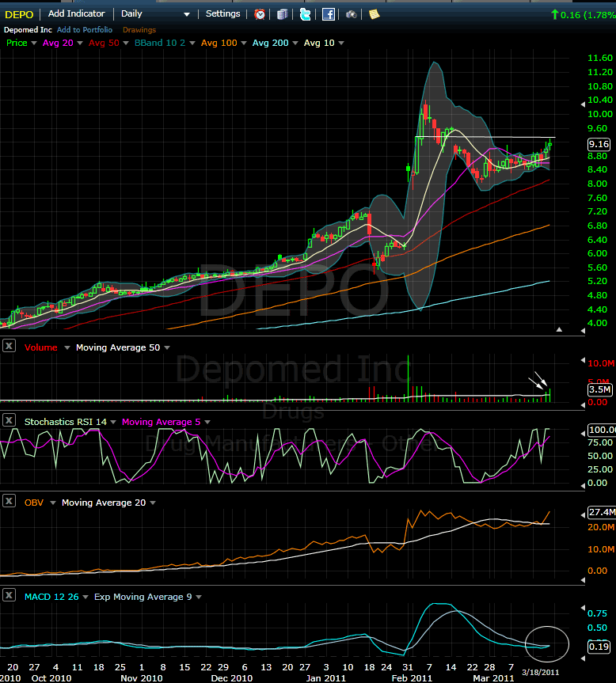This screenshot has width=616, height=683.
Task: Share chart via Facebook icon
Action: coord(328,14)
